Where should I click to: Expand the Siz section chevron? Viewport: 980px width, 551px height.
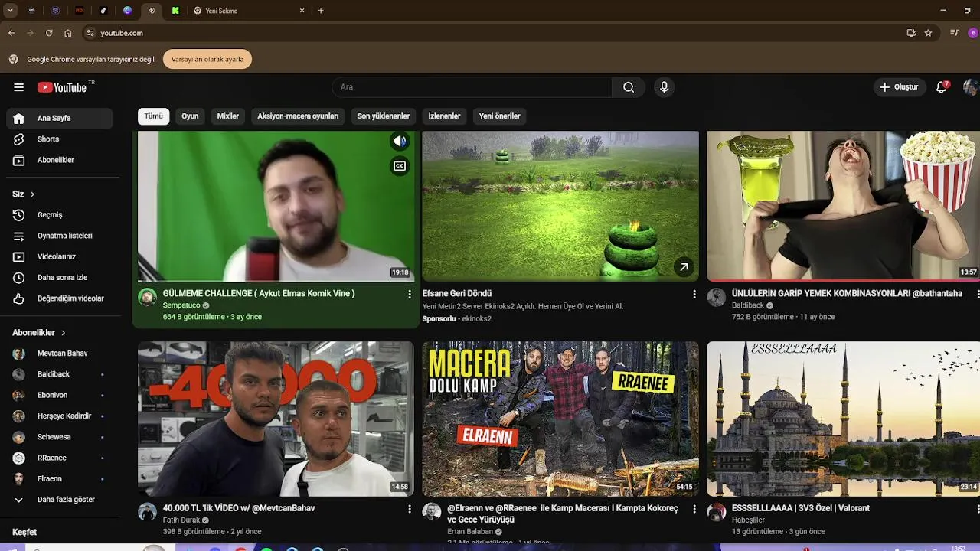pos(32,194)
